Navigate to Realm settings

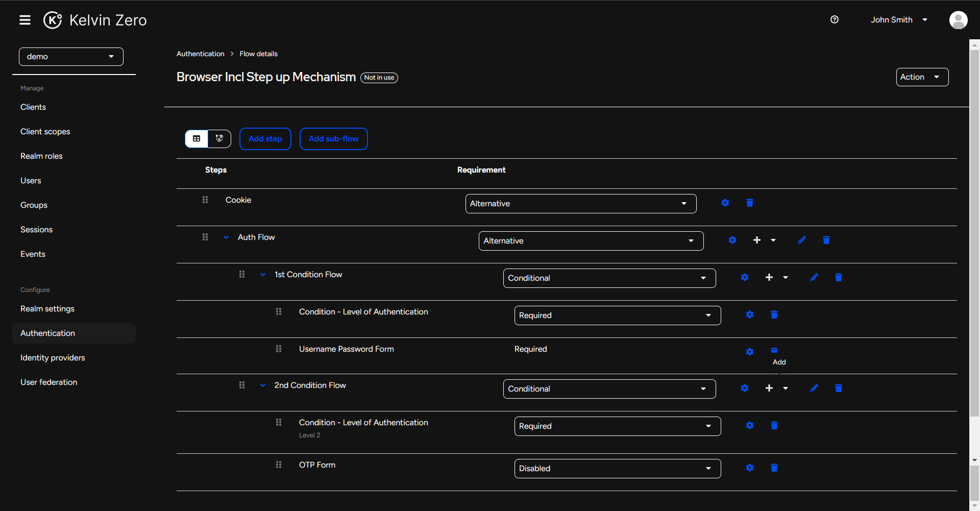click(47, 308)
